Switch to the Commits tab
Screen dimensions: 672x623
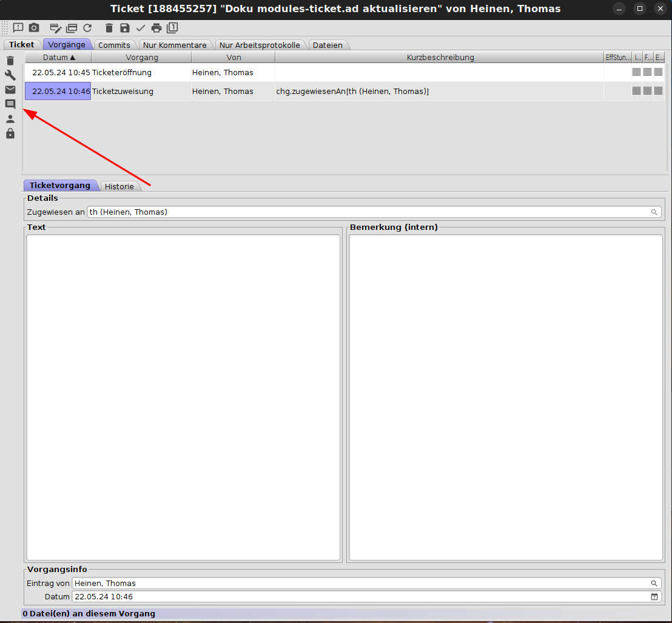click(x=114, y=45)
